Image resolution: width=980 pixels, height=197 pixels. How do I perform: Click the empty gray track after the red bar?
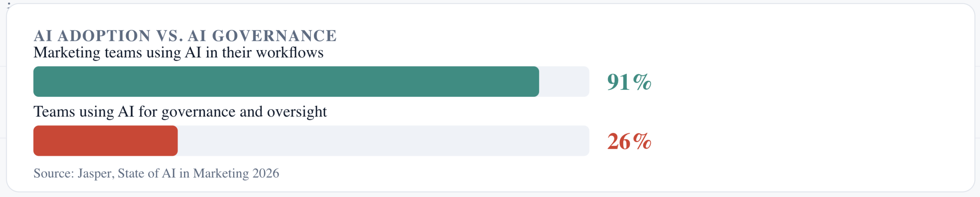click(x=383, y=141)
